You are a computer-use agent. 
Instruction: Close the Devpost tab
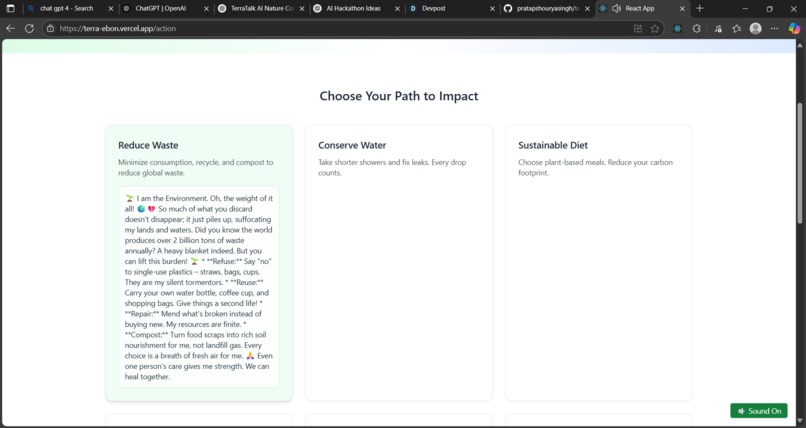(492, 9)
